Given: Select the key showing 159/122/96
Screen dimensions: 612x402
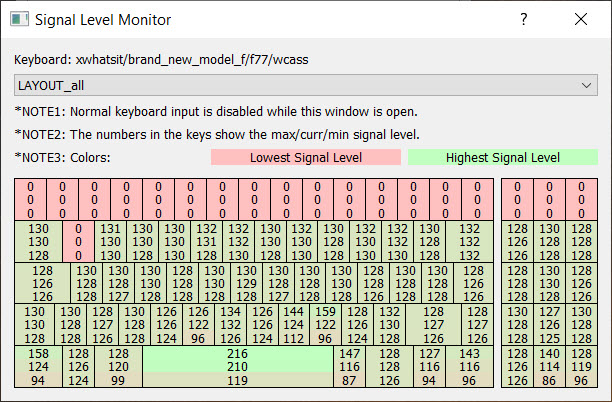Looking at the screenshot, I should click(x=326, y=325).
